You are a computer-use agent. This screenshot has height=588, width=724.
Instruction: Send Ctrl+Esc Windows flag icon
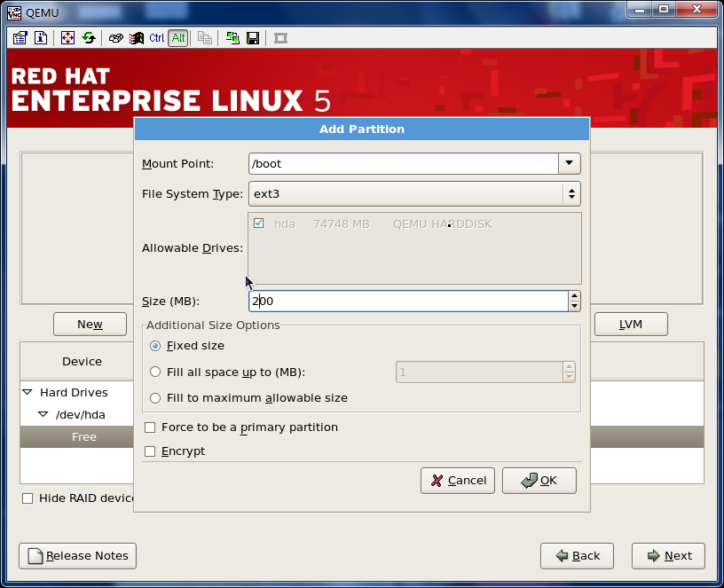tap(137, 38)
